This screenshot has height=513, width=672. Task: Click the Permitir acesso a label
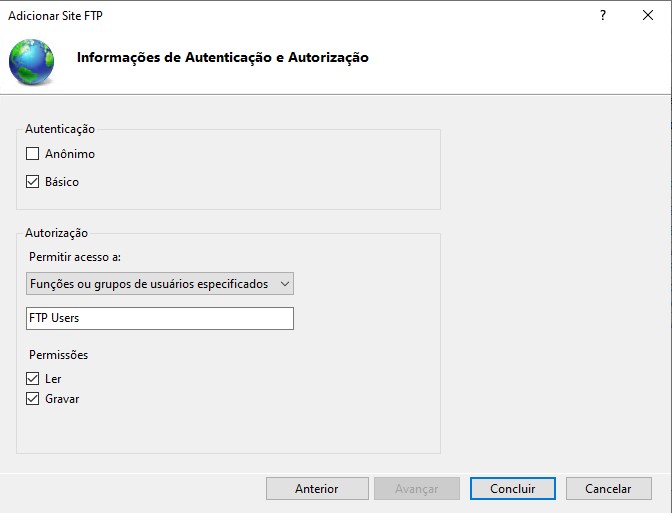(x=75, y=257)
